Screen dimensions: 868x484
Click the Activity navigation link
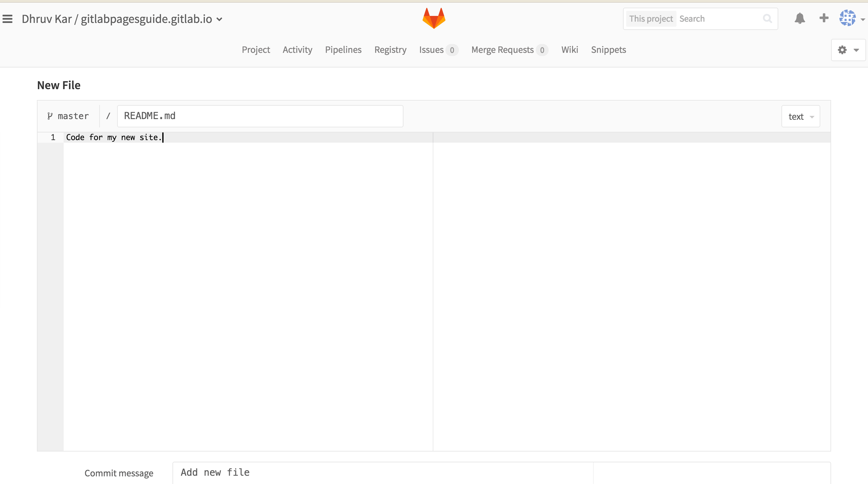pyautogui.click(x=297, y=49)
